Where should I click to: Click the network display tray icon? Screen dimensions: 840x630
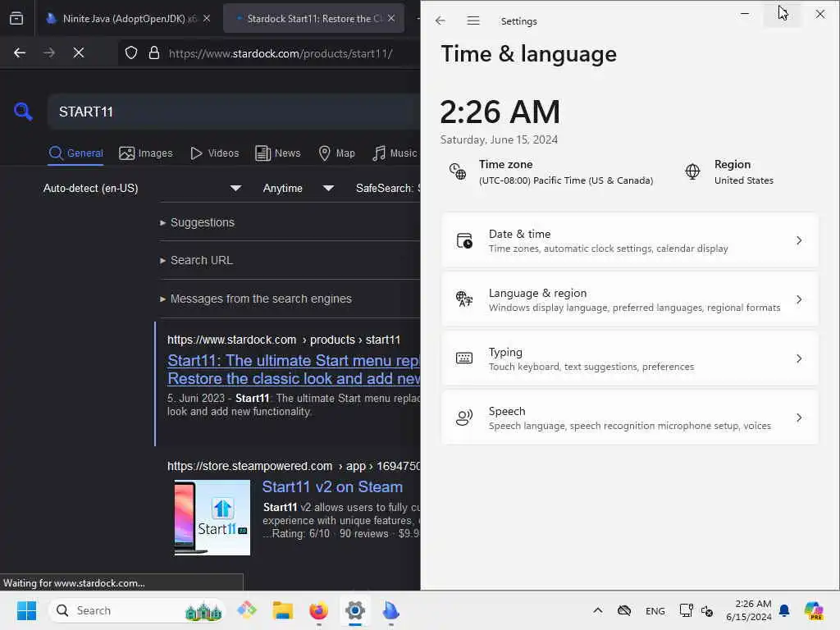point(686,610)
